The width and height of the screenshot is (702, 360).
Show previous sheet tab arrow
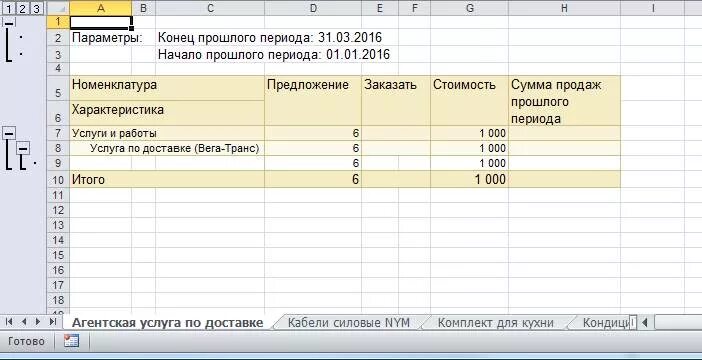click(24, 322)
